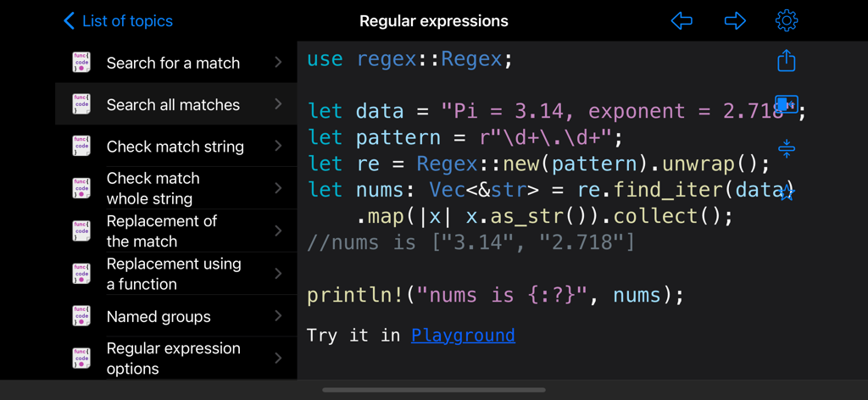The image size is (868, 400).
Task: Go back to List of topics
Action: [118, 21]
